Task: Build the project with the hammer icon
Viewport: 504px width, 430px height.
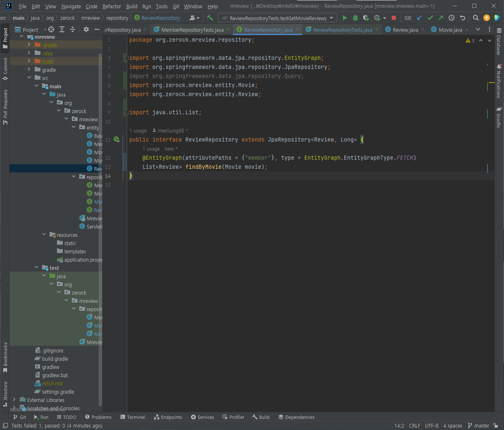Action: tap(210, 18)
